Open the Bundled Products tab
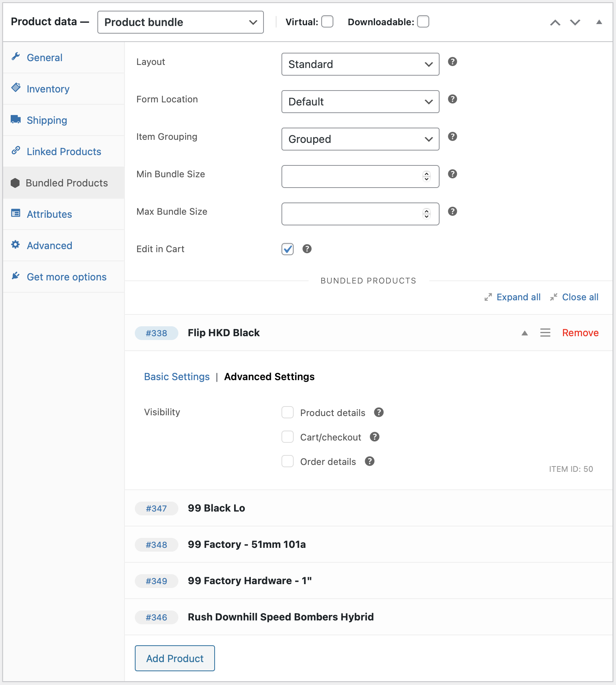The image size is (616, 685). pos(67,183)
